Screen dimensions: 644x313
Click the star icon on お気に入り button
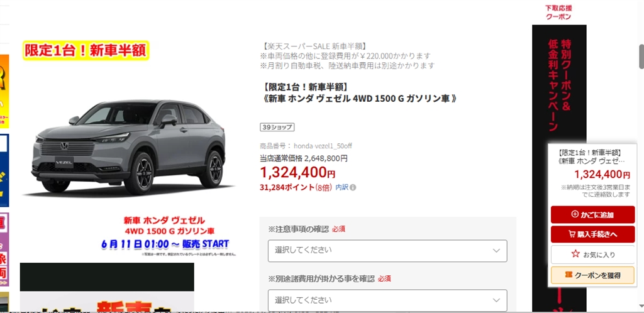pyautogui.click(x=575, y=255)
